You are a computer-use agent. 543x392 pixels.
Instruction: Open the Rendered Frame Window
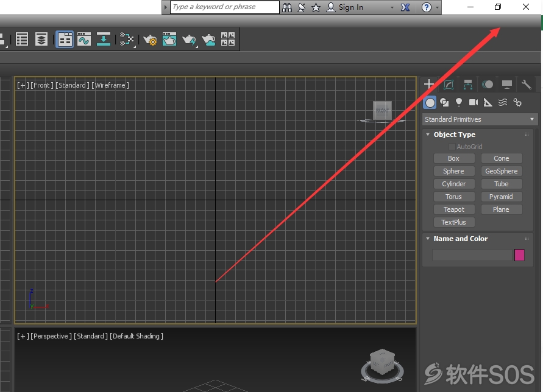click(x=169, y=39)
